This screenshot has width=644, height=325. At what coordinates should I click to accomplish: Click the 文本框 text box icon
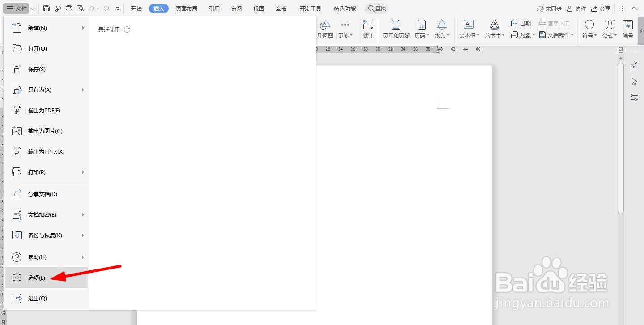(x=469, y=25)
